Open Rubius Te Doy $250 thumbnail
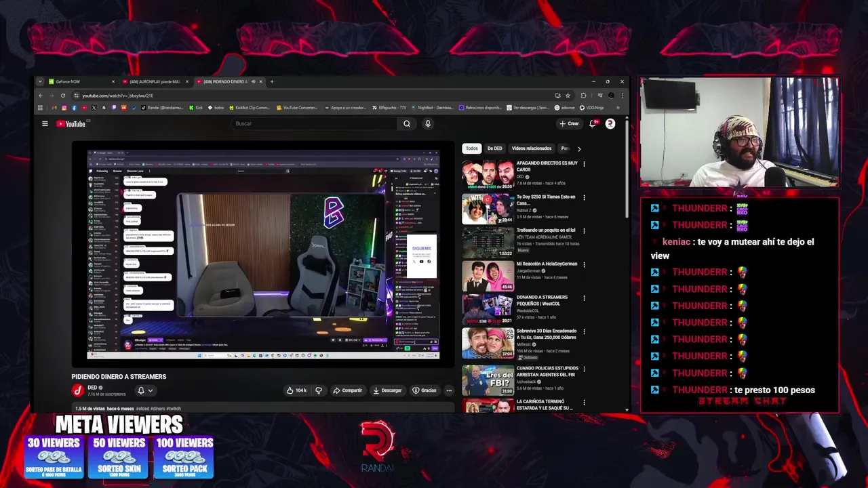This screenshot has height=488, width=868. pos(488,209)
